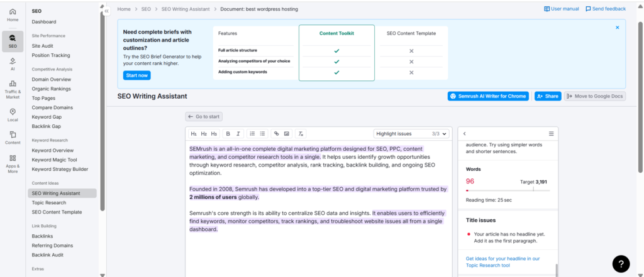Open Keyword Overview in the sidebar
This screenshot has width=644, height=277.
pos(53,151)
